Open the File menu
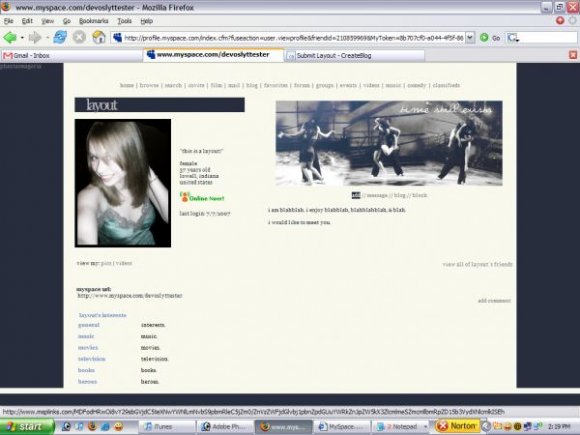The image size is (580, 435). pyautogui.click(x=9, y=21)
